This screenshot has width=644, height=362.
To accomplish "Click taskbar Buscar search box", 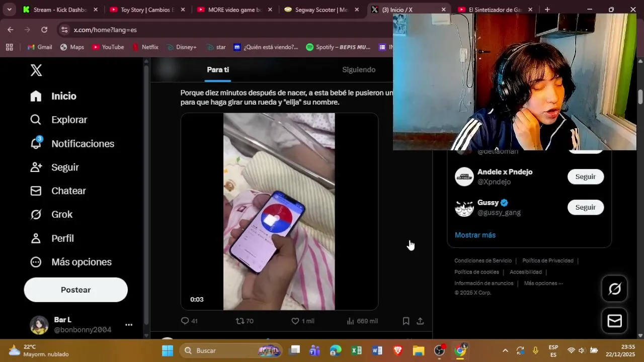I will (231, 350).
